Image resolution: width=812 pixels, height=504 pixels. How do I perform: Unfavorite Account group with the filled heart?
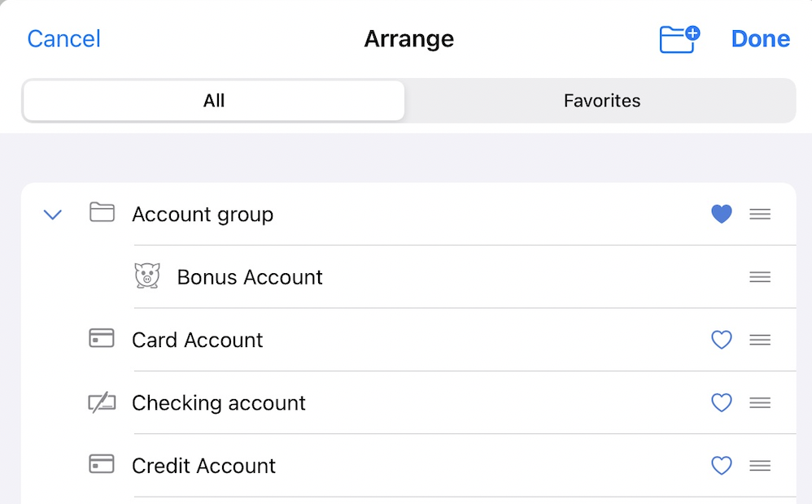coord(721,214)
